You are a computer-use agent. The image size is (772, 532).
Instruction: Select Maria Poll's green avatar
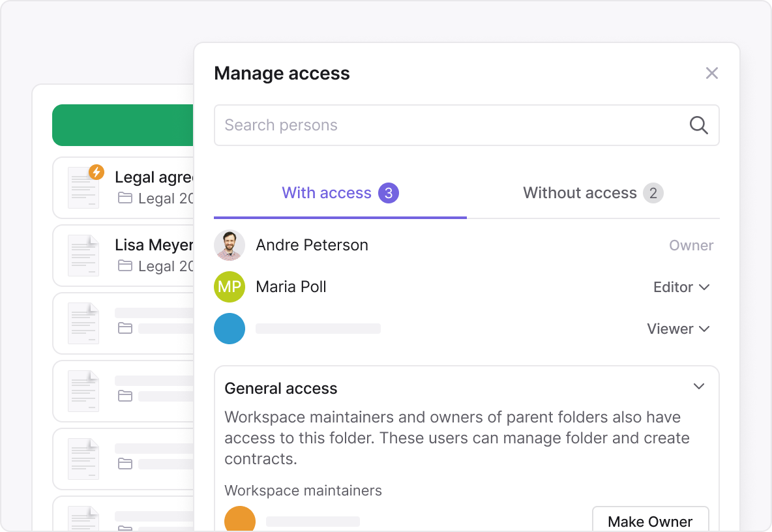[230, 287]
